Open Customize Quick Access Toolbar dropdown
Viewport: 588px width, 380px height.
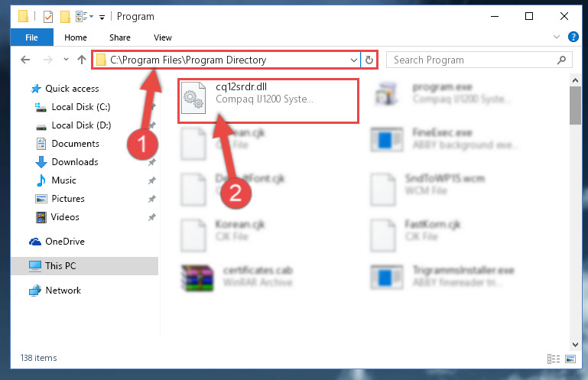(102, 18)
